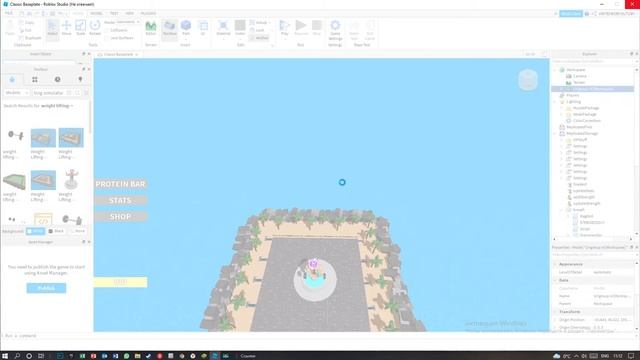
Task: Expand the Lighting node in Explorer
Action: coord(555,102)
